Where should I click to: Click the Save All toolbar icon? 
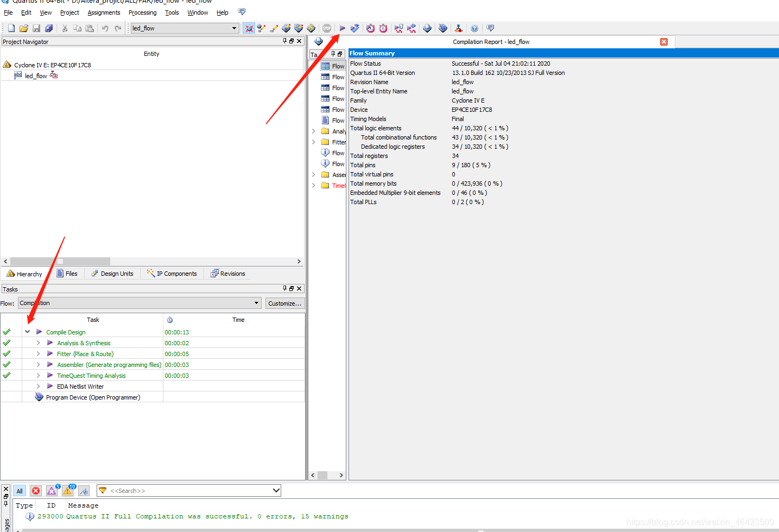(49, 28)
